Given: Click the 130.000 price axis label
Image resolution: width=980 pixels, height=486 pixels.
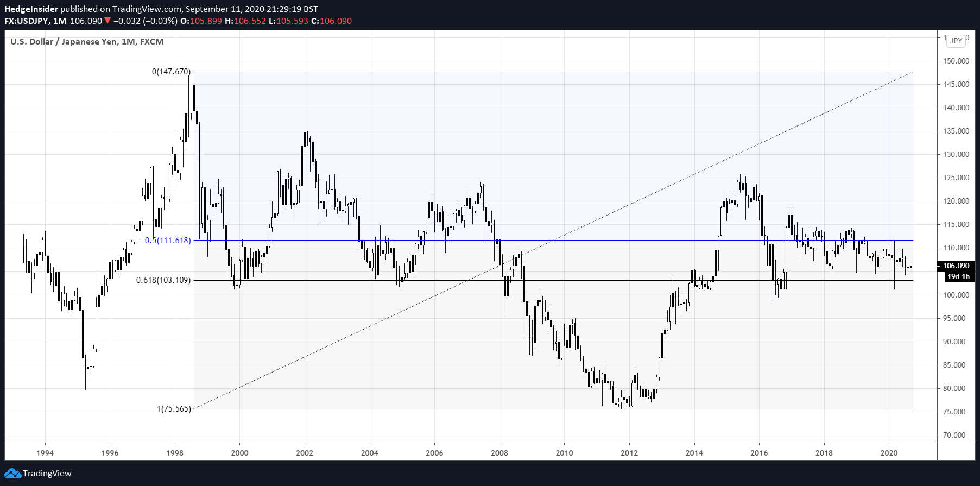Looking at the screenshot, I should 956,154.
